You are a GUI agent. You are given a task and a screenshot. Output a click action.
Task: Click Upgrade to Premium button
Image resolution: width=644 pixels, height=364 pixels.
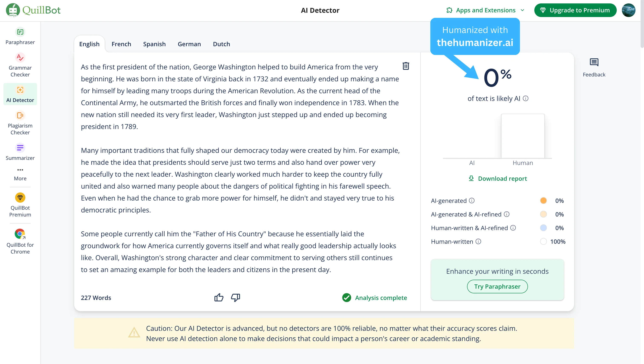pos(575,10)
